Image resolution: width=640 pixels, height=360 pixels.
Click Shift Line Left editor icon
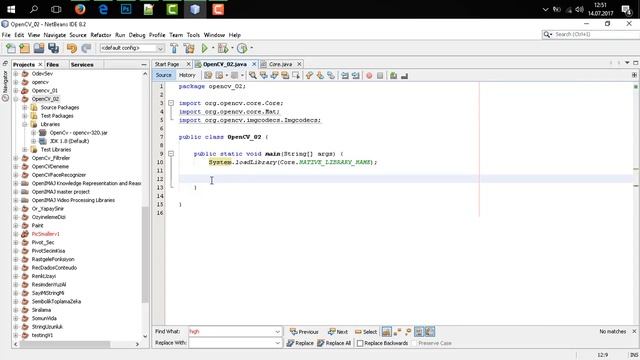345,76
